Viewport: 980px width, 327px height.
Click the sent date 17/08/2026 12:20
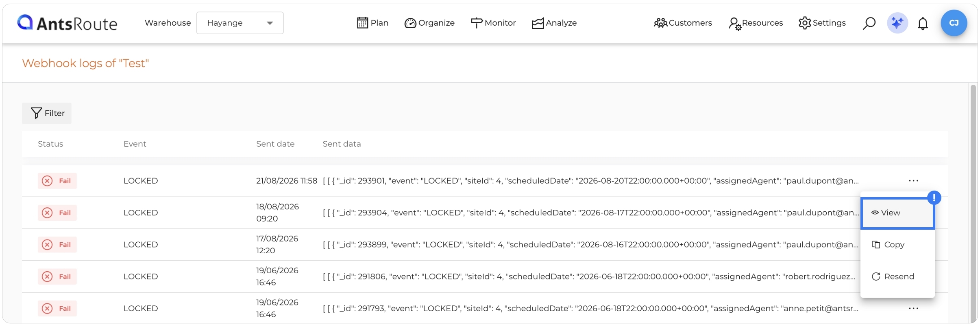coord(277,244)
